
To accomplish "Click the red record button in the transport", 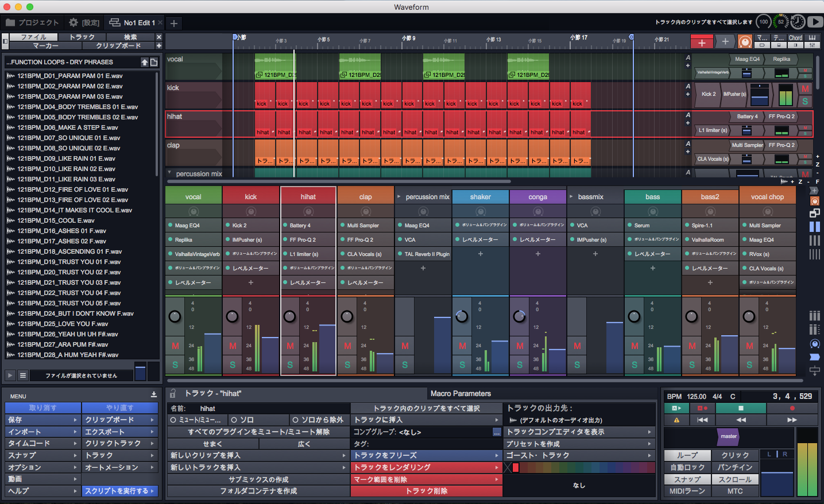I will click(792, 408).
